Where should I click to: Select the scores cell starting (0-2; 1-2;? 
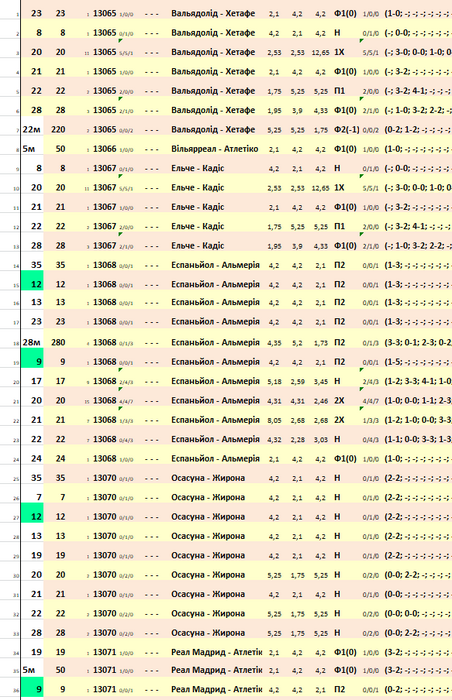[418, 129]
